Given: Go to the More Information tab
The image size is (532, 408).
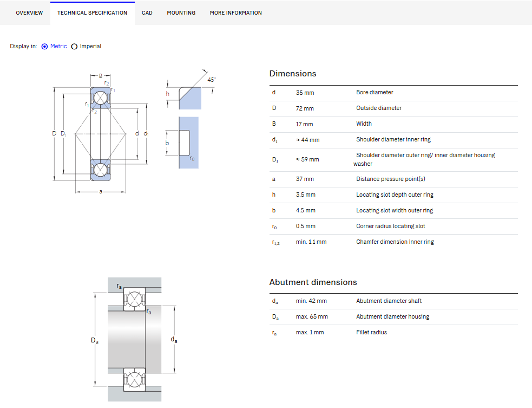Looking at the screenshot, I should (236, 13).
